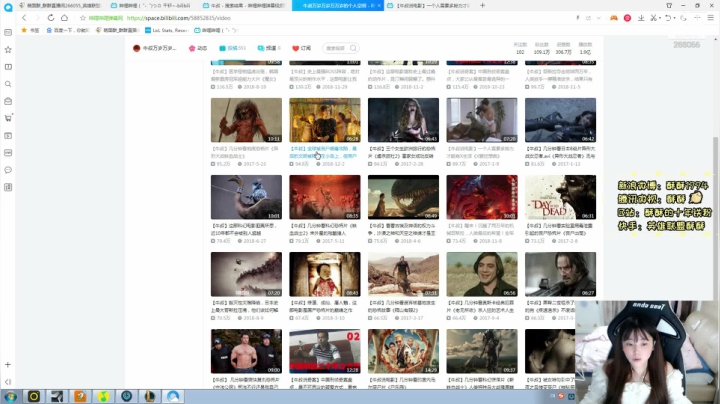Open the League of Legends taskbar icon
The width and height of the screenshot is (720, 404).
click(150, 396)
